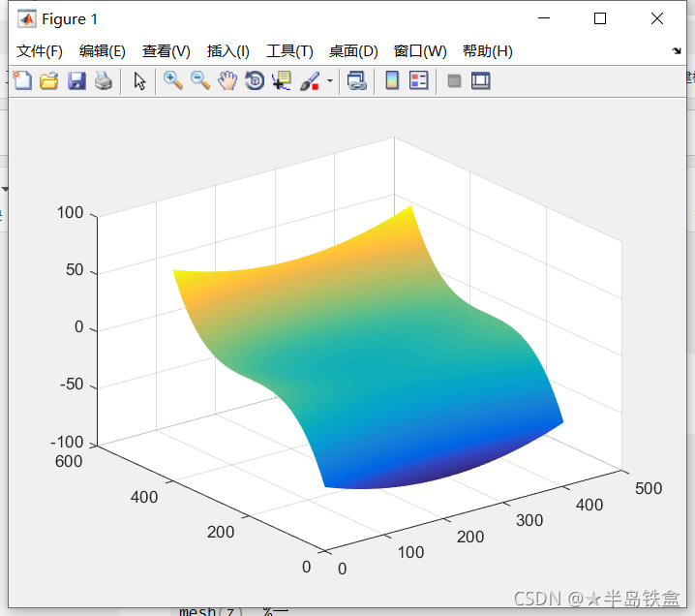Screen dimensions: 695x616
Task: Toggle the Data Cursor tool
Action: point(282,81)
